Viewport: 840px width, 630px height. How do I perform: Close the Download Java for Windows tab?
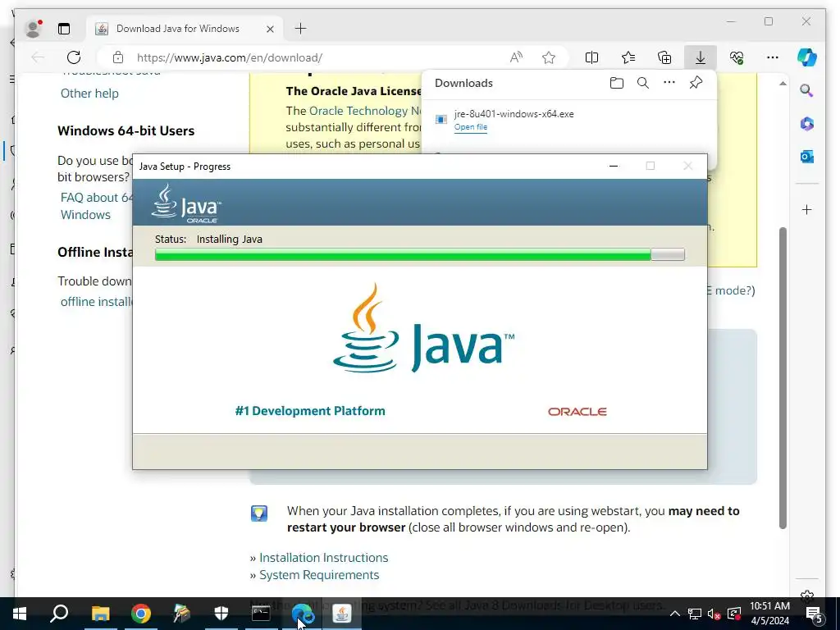tap(270, 29)
